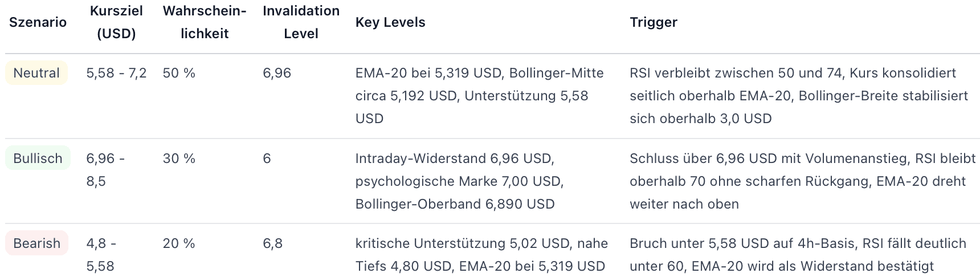Select the 50 % probability cell
This screenshot has height=277, width=980.
point(179,73)
